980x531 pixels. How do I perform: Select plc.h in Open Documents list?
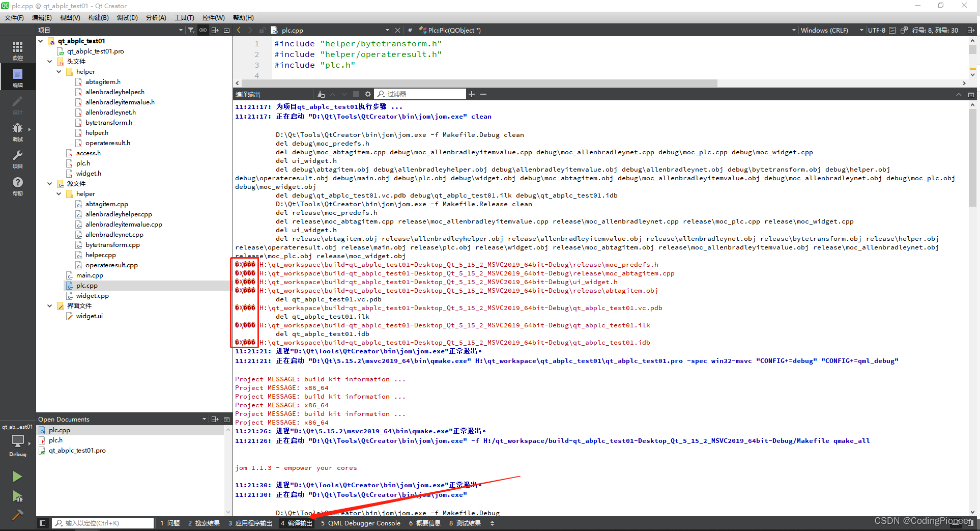(x=55, y=440)
